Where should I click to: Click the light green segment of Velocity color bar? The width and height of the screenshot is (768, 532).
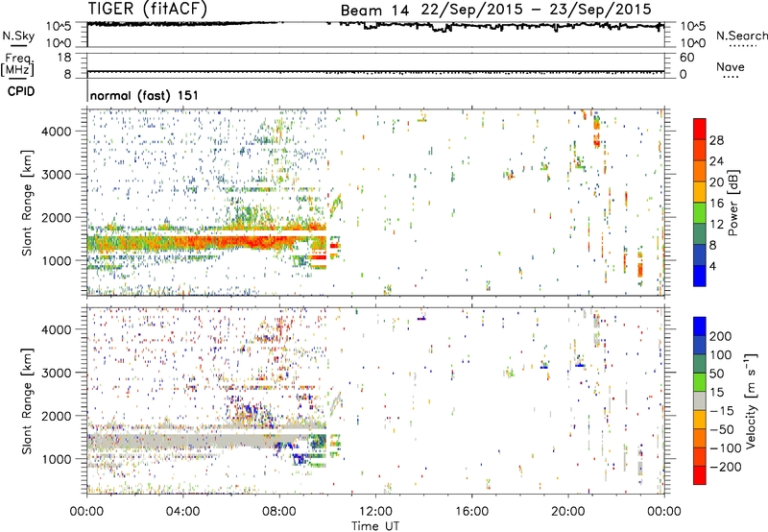(x=700, y=382)
